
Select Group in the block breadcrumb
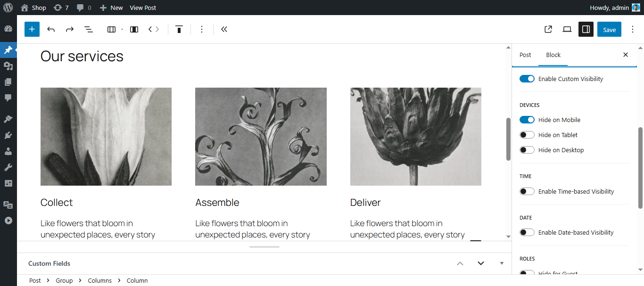(64, 280)
